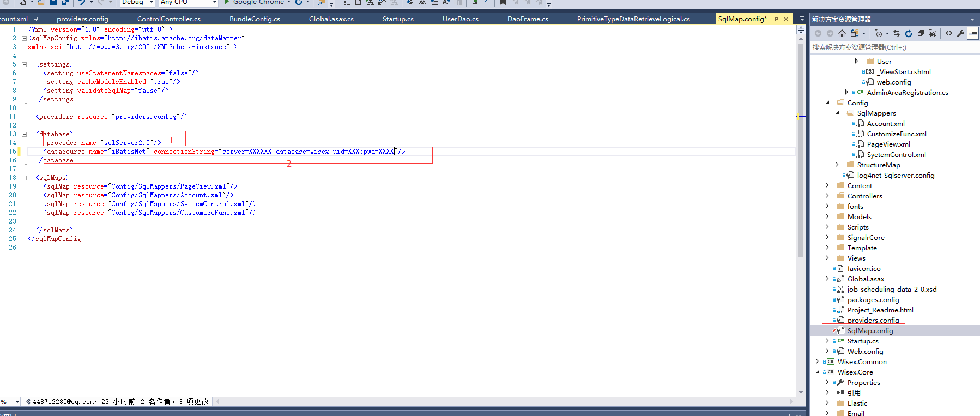Screen dimensions: 980x416
Task: Click the Solution Explorer search box
Action: [x=894, y=47]
